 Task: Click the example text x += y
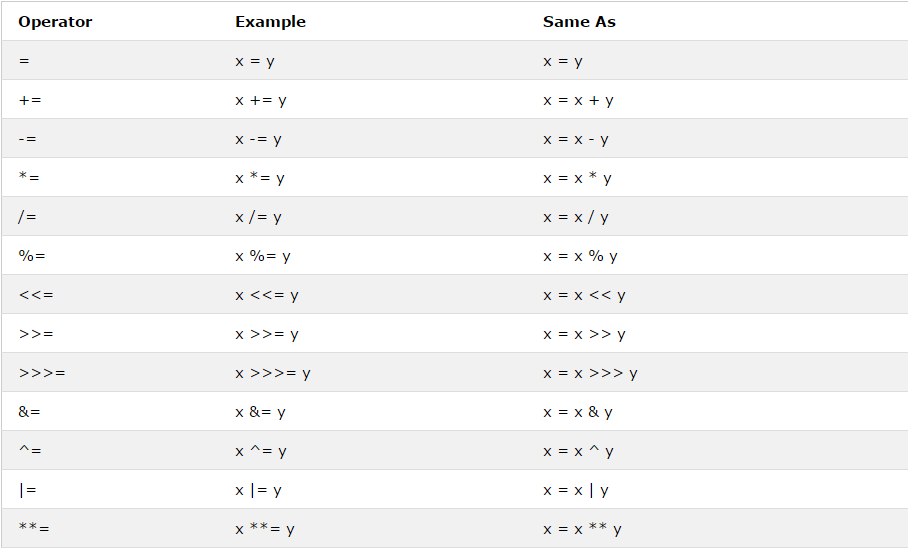261,101
